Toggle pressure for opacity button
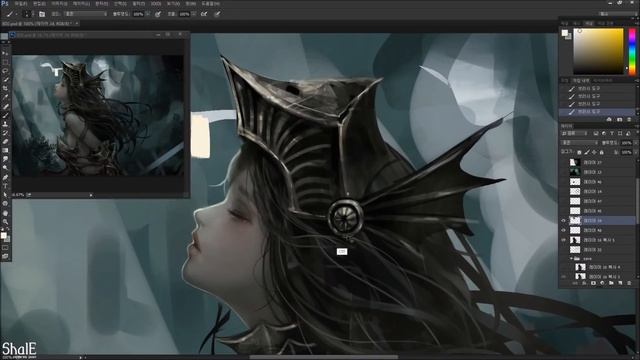This screenshot has width=640, height=360. (158, 14)
